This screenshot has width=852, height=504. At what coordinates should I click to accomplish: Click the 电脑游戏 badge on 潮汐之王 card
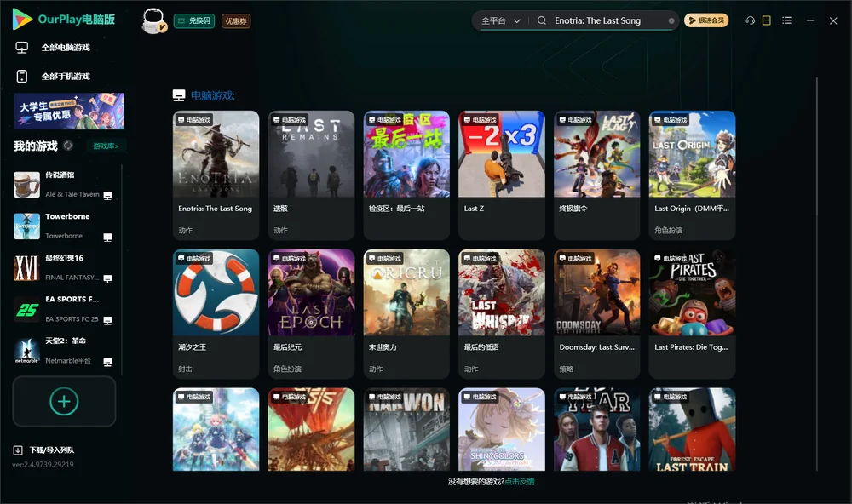pos(194,259)
